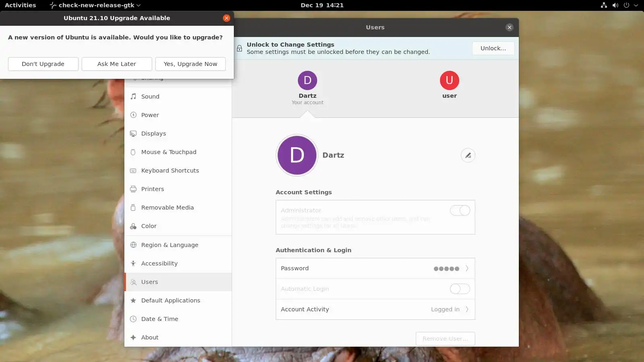Choose Ask Me Later
The width and height of the screenshot is (644, 362).
(x=117, y=64)
